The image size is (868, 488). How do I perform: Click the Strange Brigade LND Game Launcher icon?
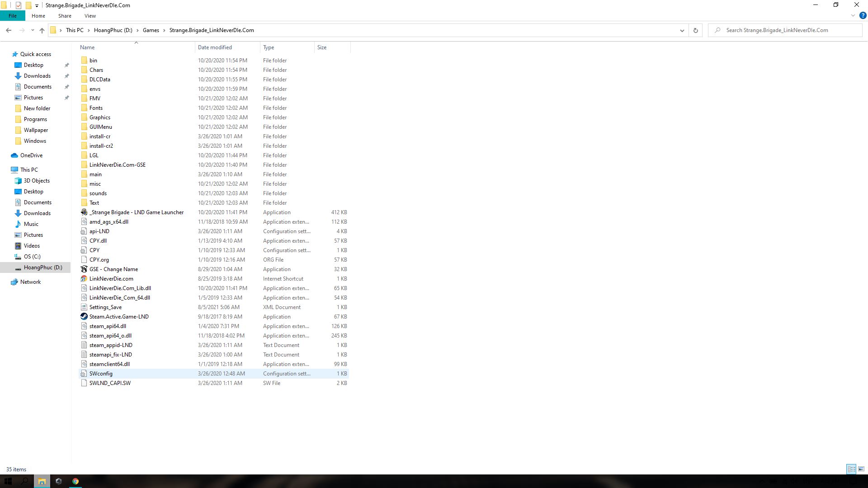click(x=84, y=212)
